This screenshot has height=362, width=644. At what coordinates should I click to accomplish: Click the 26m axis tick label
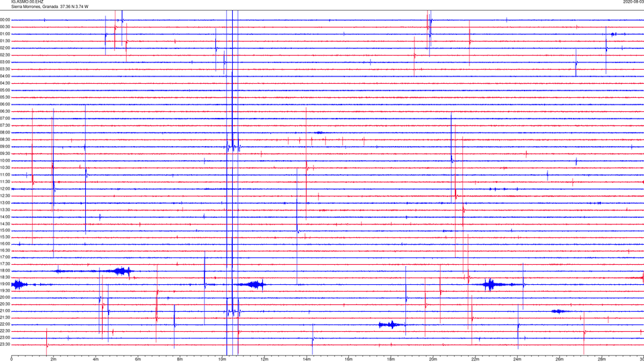click(559, 359)
